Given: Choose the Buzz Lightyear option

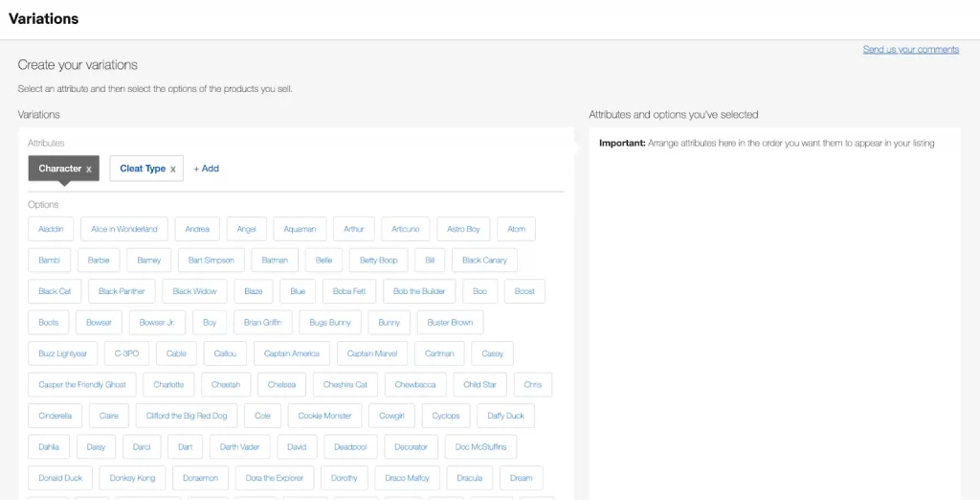Looking at the screenshot, I should tap(62, 353).
